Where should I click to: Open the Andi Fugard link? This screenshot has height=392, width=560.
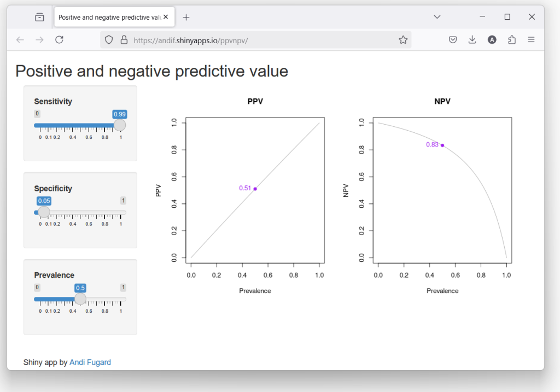point(90,362)
